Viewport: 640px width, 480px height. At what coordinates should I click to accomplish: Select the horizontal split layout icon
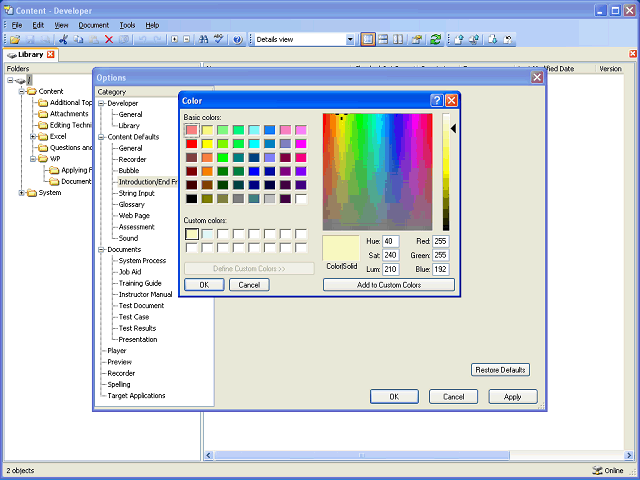pos(383,40)
